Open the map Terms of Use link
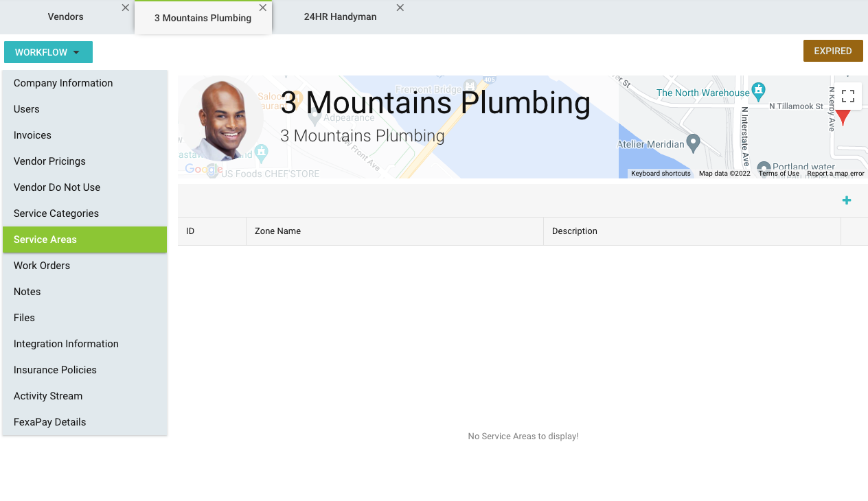Image resolution: width=868 pixels, height=501 pixels. [x=778, y=174]
